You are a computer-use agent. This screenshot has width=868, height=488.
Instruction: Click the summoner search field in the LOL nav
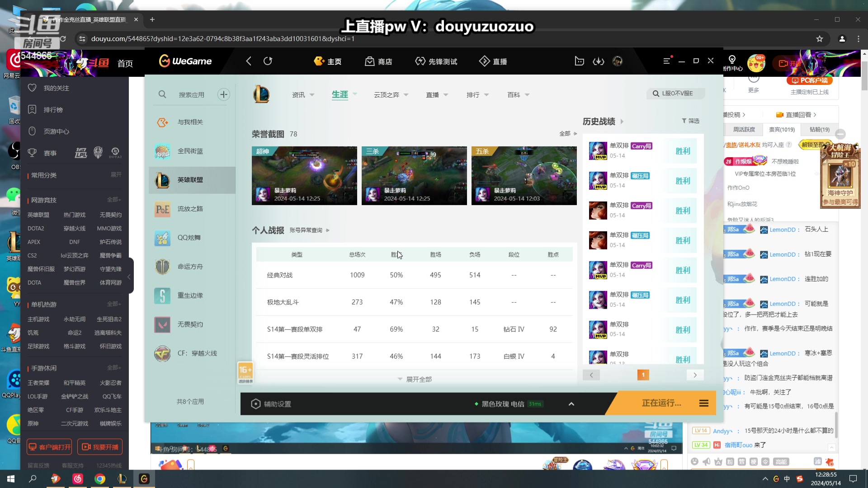tap(676, 94)
